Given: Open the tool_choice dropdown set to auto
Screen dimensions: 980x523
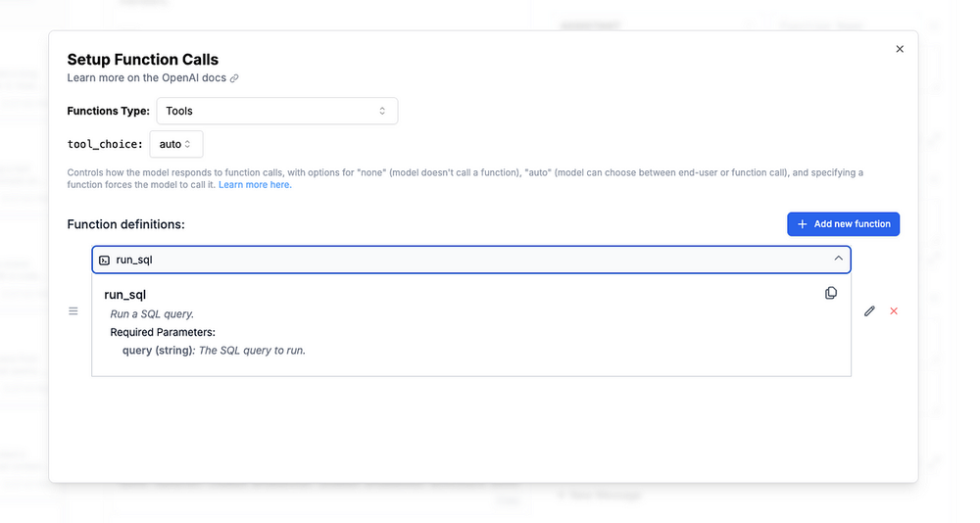Looking at the screenshot, I should 176,144.
